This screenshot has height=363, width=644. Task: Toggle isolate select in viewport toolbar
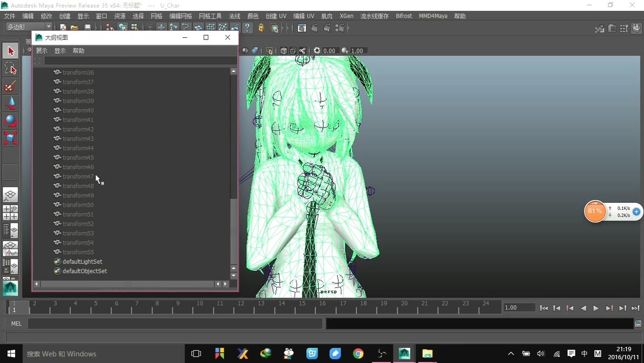(x=270, y=50)
